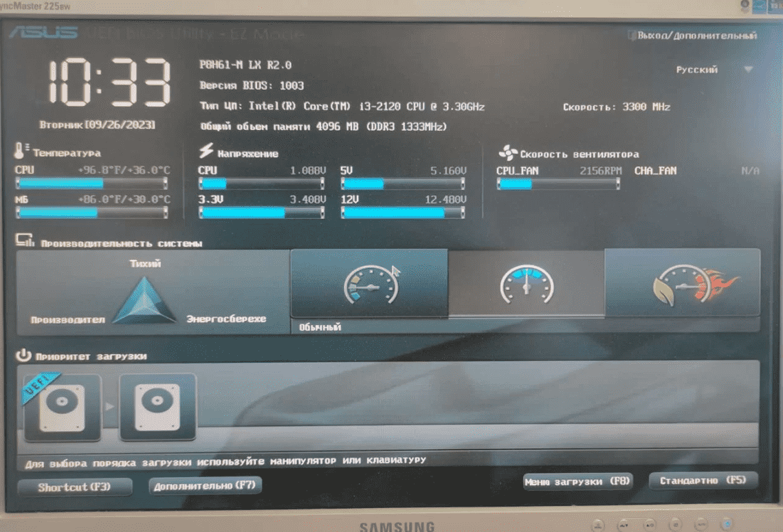Click the language dropdown arrow

click(x=748, y=69)
